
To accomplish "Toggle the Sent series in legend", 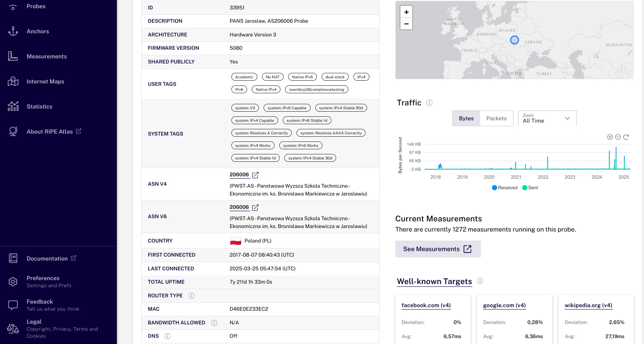I will coord(530,188).
